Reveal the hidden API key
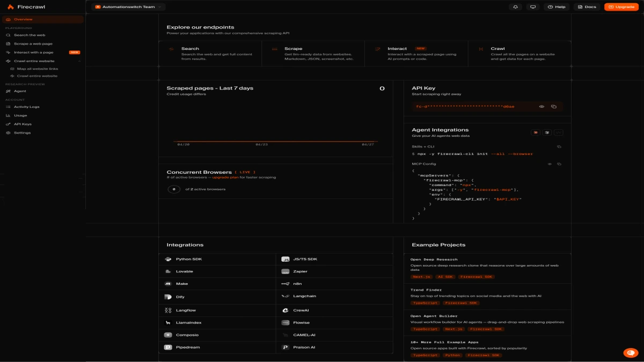644x362 pixels. click(x=542, y=107)
